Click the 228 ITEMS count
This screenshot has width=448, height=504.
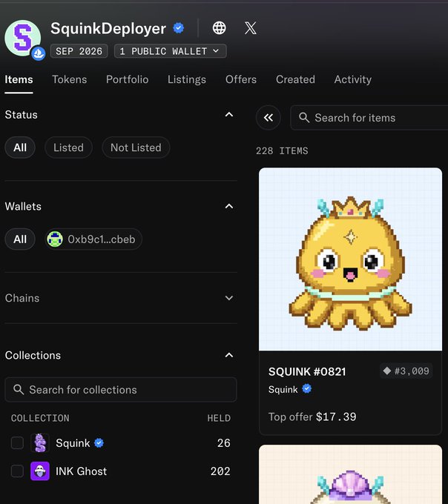[282, 150]
